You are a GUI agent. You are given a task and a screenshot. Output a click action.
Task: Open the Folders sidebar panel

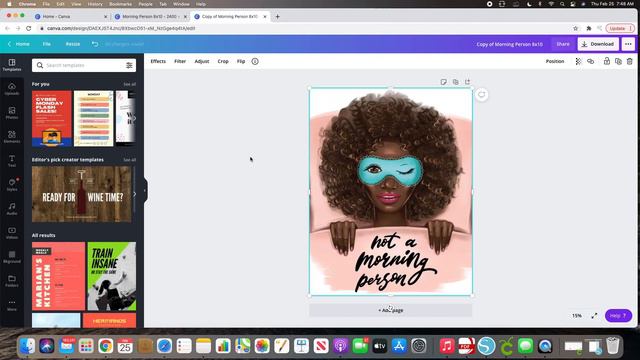tap(12, 281)
